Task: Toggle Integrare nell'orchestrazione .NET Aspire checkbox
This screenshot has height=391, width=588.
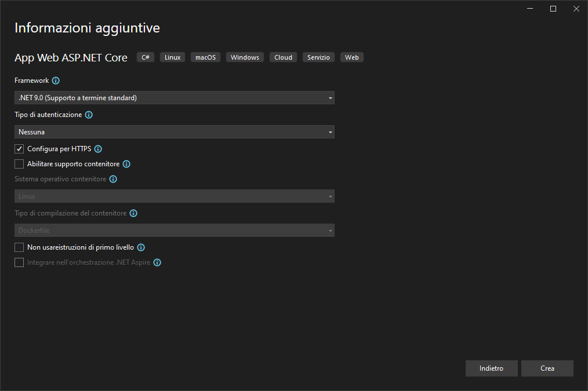Action: pyautogui.click(x=19, y=262)
